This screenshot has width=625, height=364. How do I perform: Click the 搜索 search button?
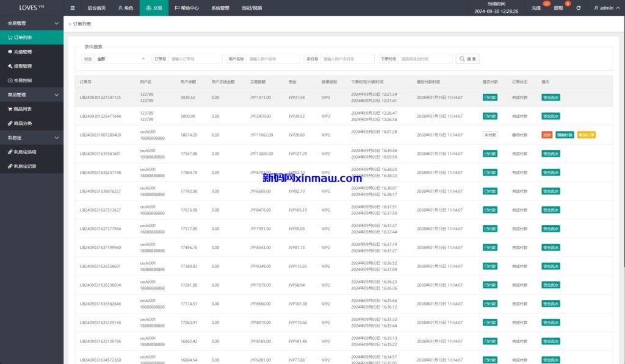[468, 59]
